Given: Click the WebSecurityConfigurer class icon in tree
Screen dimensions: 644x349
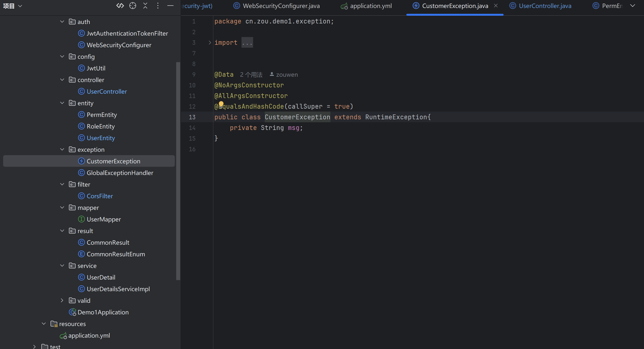Looking at the screenshot, I should click(x=81, y=45).
